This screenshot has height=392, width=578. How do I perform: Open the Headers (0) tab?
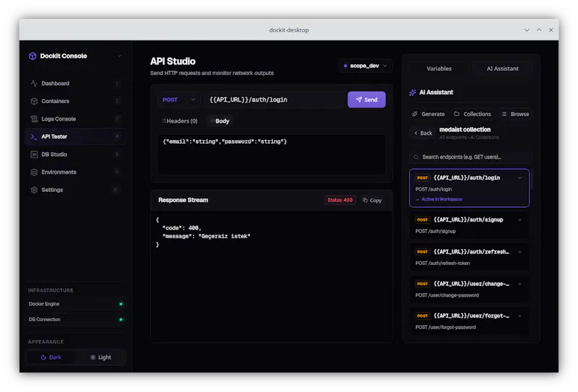pyautogui.click(x=180, y=121)
